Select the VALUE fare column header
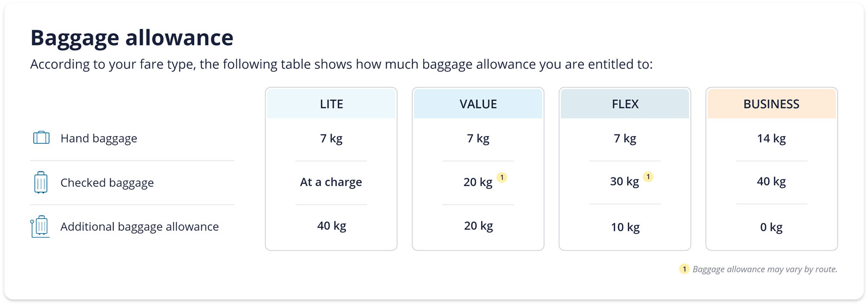The image size is (868, 305). [478, 104]
